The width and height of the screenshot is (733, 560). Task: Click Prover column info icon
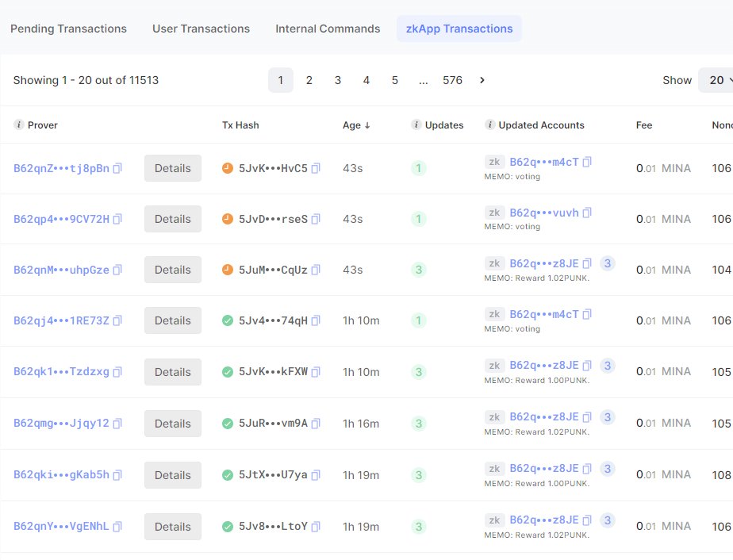click(19, 125)
